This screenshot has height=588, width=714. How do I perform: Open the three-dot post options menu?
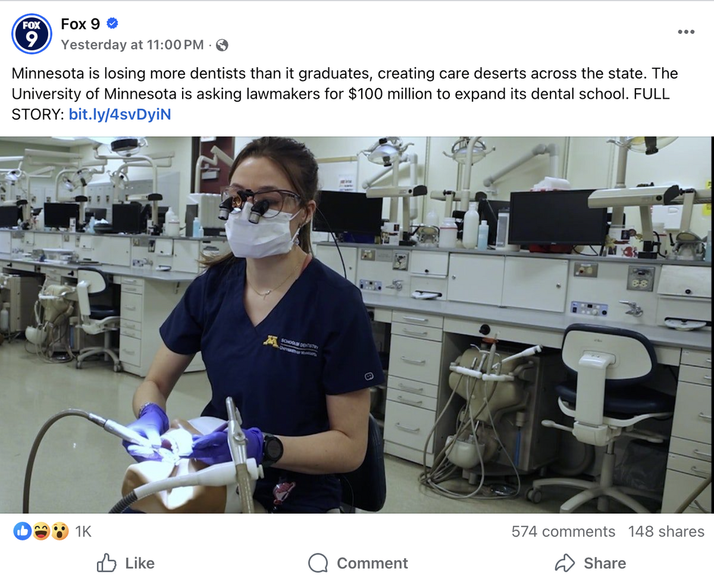tap(686, 32)
